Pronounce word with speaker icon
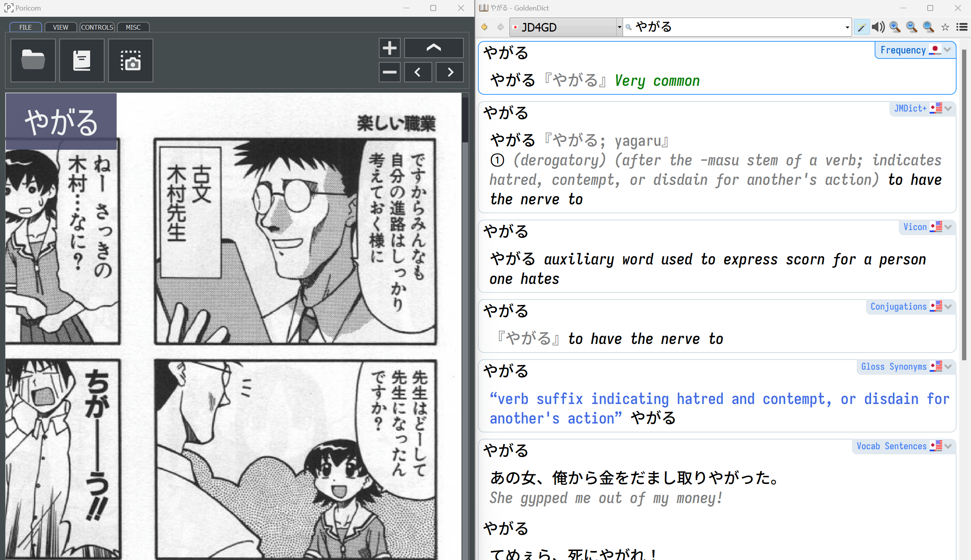The height and width of the screenshot is (560, 971). 878,27
